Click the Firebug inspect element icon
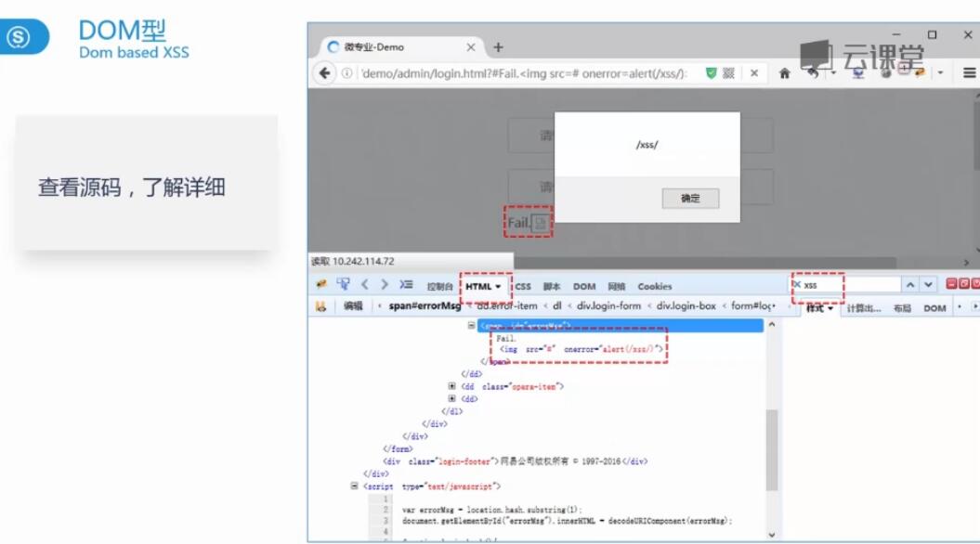980x544 pixels. [344, 285]
